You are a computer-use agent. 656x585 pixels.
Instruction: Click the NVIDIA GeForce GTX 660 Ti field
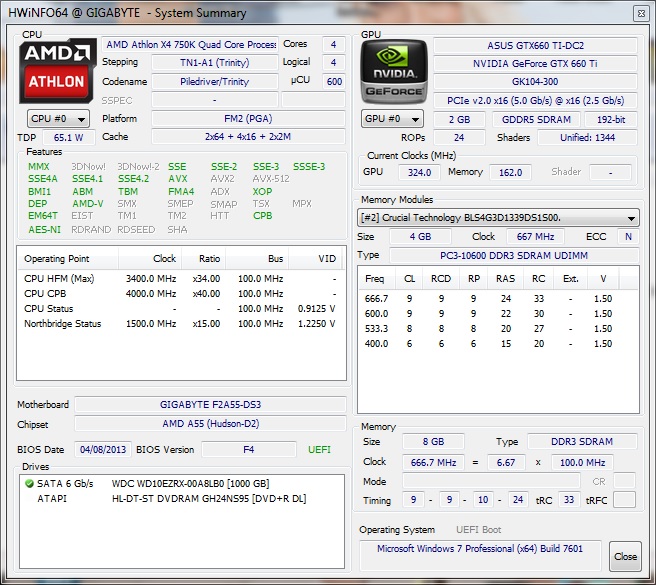pyautogui.click(x=536, y=64)
